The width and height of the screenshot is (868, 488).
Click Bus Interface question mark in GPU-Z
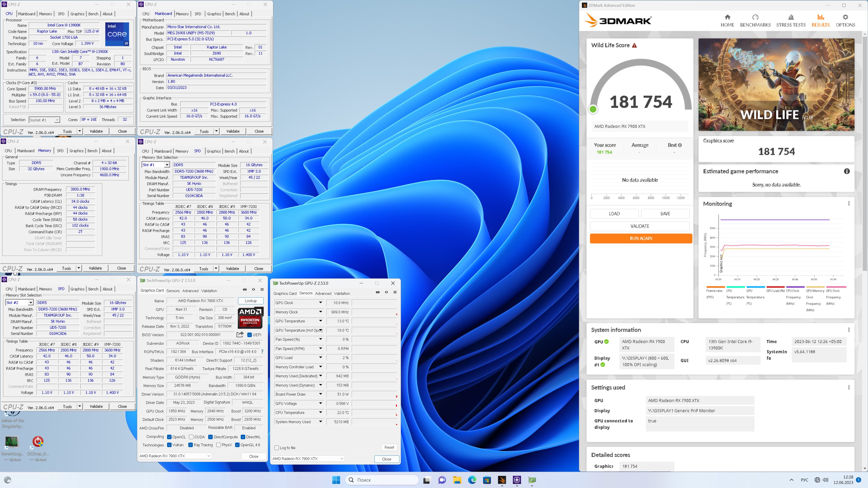pyautogui.click(x=262, y=351)
